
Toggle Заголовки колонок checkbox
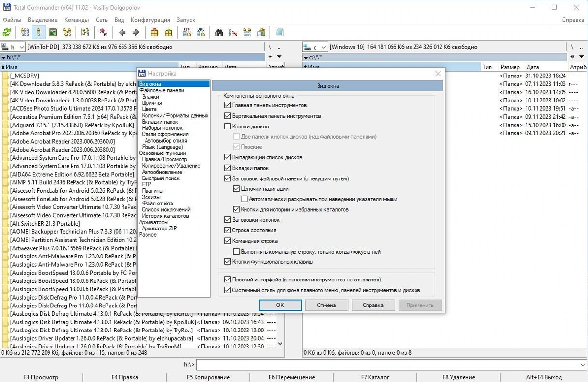(227, 220)
